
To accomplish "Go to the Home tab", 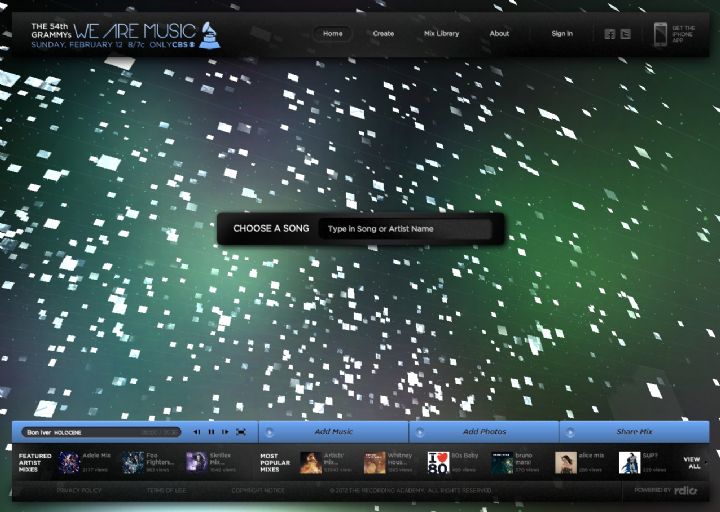I will tap(332, 34).
